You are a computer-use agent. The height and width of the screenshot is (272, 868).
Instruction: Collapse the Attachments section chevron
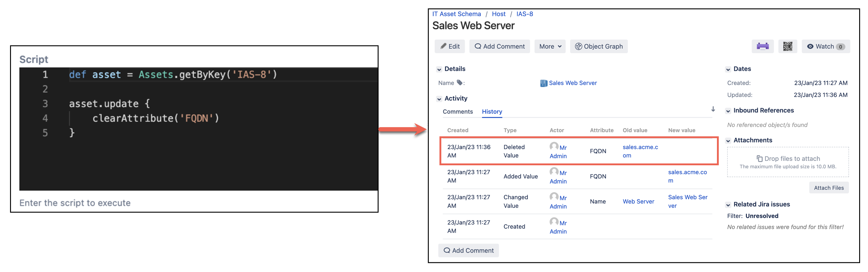tap(728, 141)
